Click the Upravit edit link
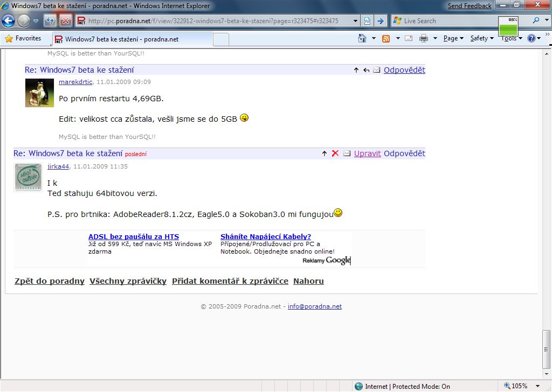The height and width of the screenshot is (392, 552). pyautogui.click(x=368, y=153)
